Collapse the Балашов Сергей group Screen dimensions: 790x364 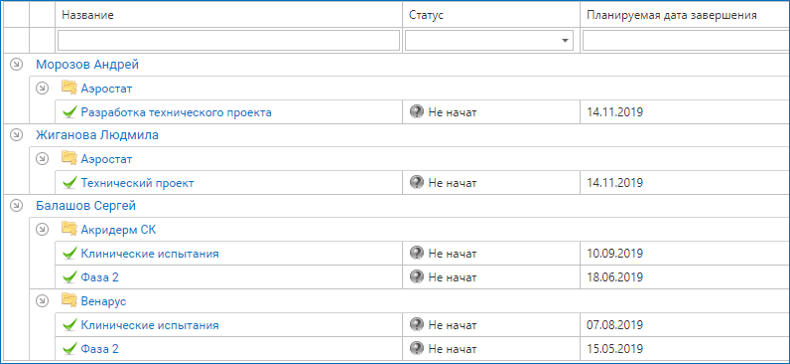(x=17, y=205)
